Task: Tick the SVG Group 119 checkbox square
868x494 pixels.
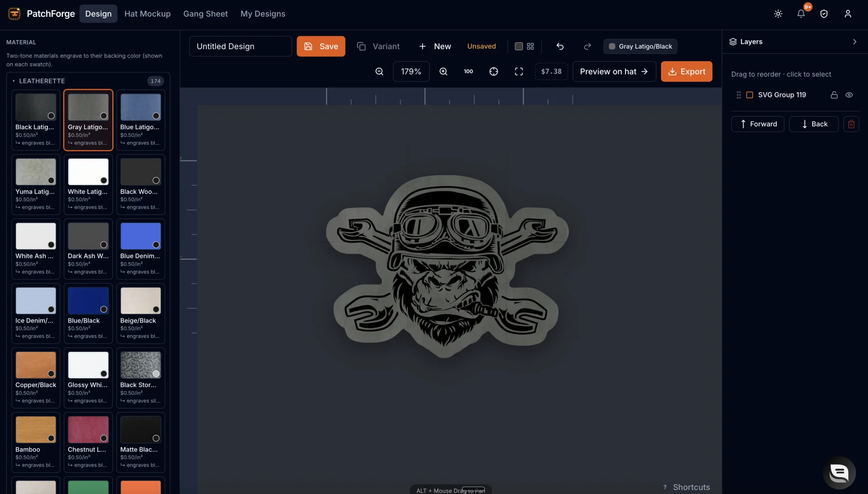Action: coord(750,95)
